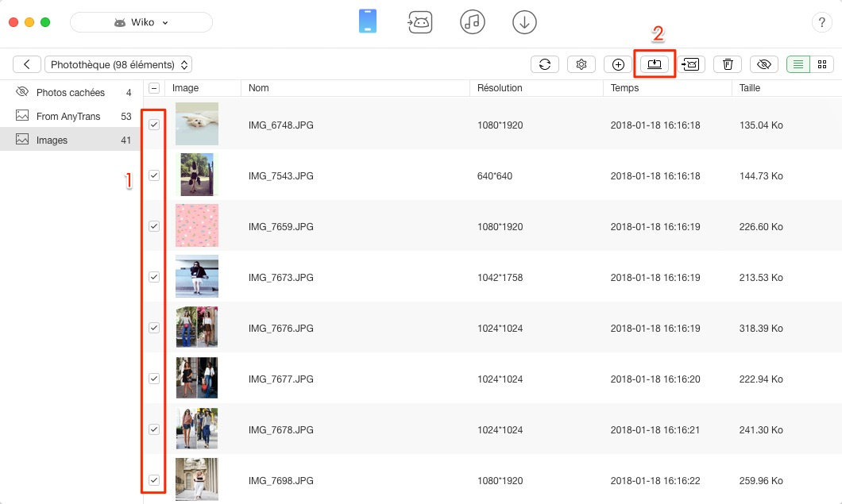842x504 pixels.
Task: Click the IMG_7676.JPG thumbnail
Action: [x=196, y=327]
